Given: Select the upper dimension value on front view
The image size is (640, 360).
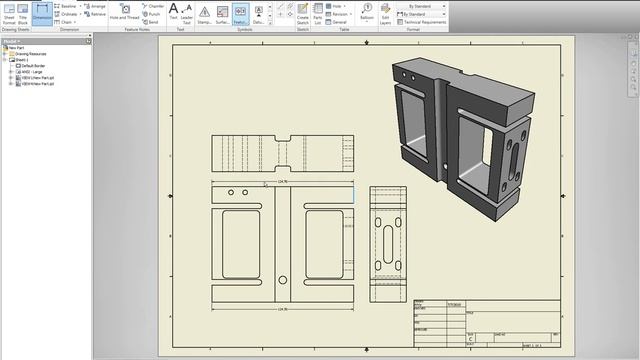Looking at the screenshot, I should coord(282,182).
